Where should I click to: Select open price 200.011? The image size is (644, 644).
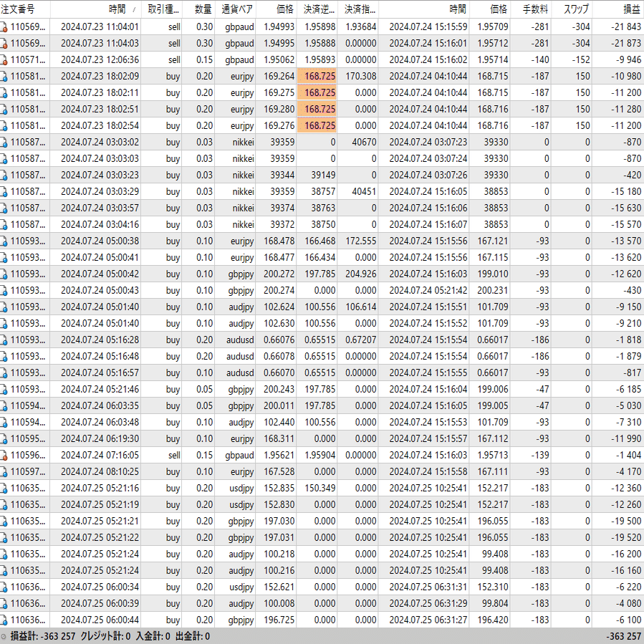coord(279,405)
